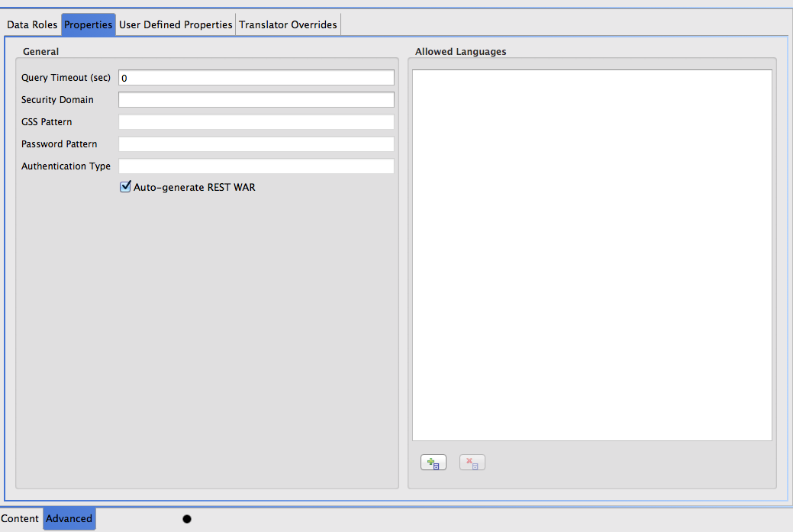This screenshot has height=532, width=793.
Task: Click the GSS Pattern label
Action: click(47, 122)
